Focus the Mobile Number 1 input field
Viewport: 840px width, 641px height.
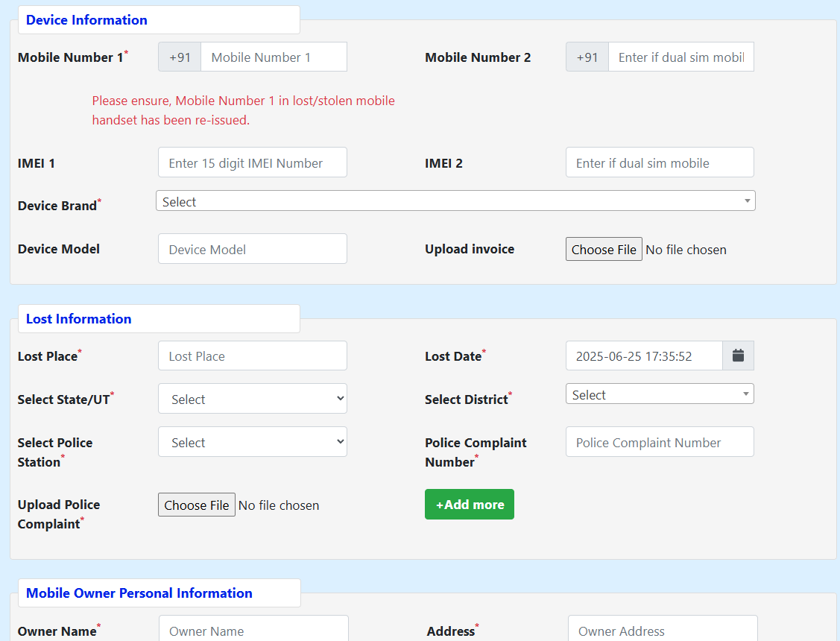point(274,57)
